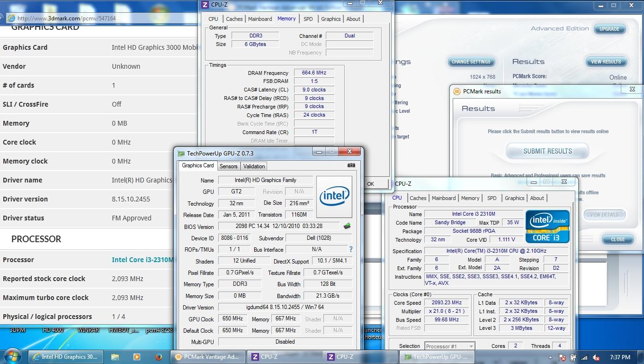Screen dimensions: 644x364
Task: Switch to Intel HD Graphics IE taskbar button
Action: pos(65,357)
